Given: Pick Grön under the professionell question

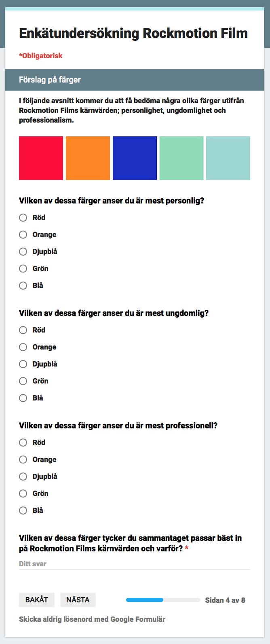Looking at the screenshot, I should pos(23,494).
